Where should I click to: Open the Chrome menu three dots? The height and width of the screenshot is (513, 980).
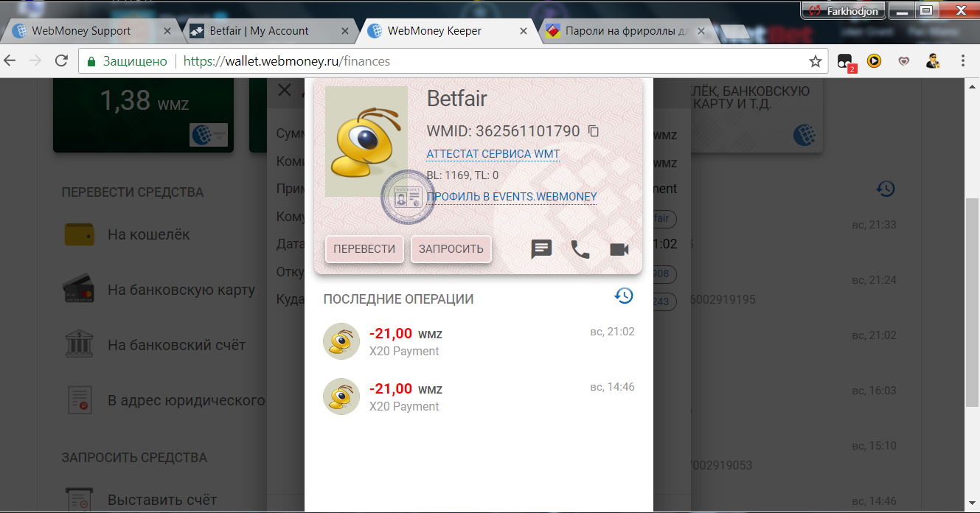[964, 61]
